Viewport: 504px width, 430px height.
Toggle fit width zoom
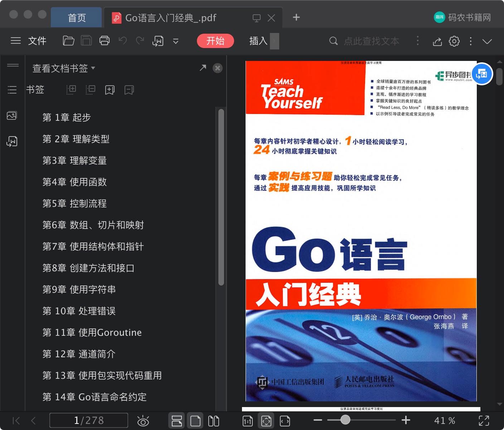point(285,421)
